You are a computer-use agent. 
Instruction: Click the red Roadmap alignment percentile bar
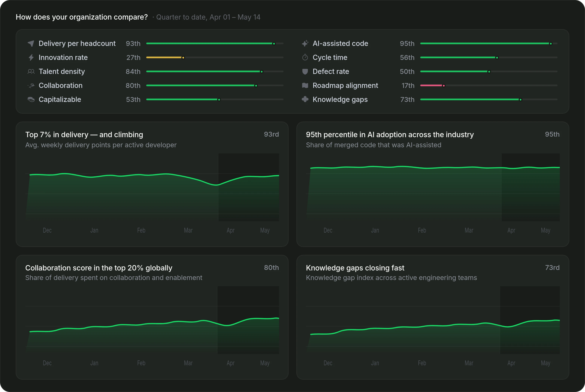[489, 85]
